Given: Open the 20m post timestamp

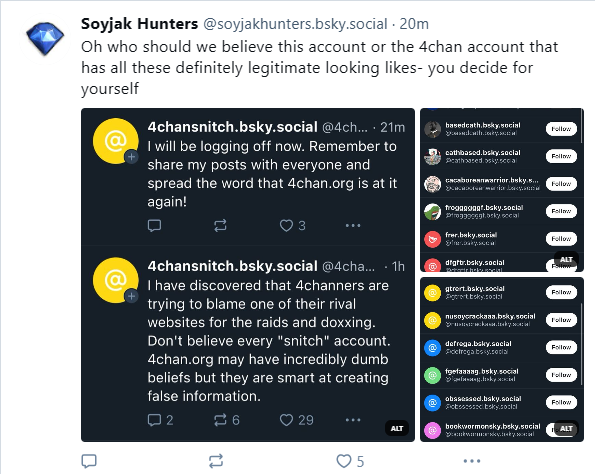Looking at the screenshot, I should (x=414, y=24).
